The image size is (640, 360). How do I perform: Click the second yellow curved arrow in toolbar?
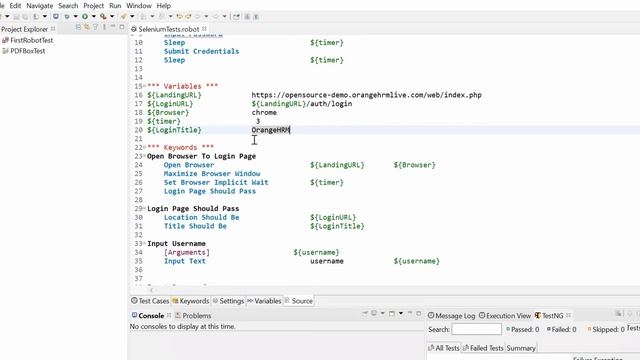(x=188, y=17)
